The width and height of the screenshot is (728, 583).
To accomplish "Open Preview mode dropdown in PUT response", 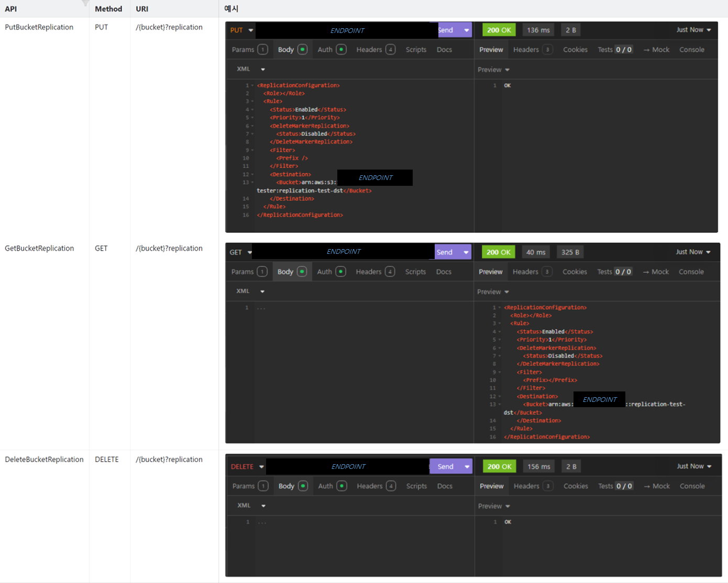I will 493,70.
